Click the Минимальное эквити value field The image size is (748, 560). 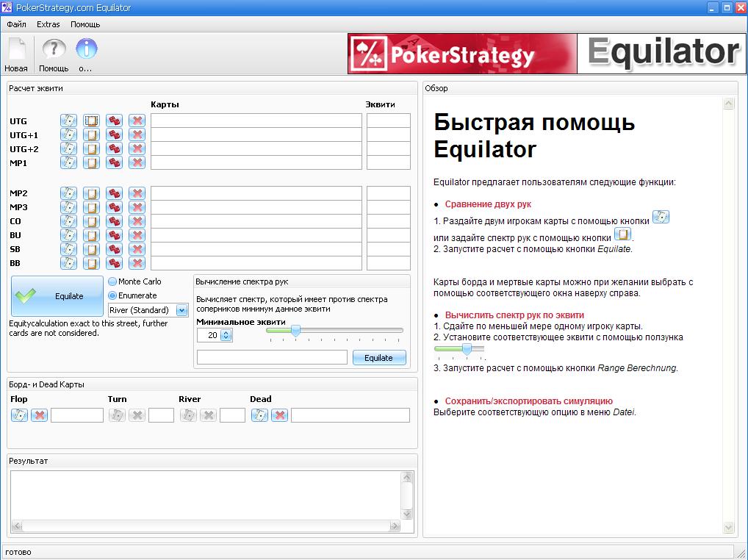pos(209,335)
